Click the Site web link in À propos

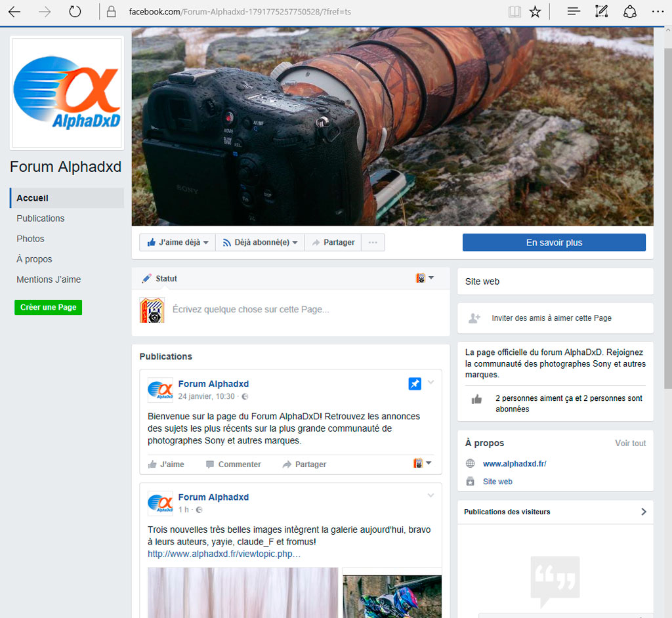(497, 482)
